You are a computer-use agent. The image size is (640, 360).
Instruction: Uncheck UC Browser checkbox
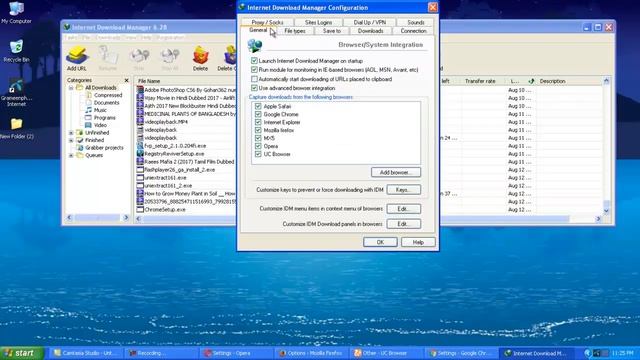pos(258,154)
